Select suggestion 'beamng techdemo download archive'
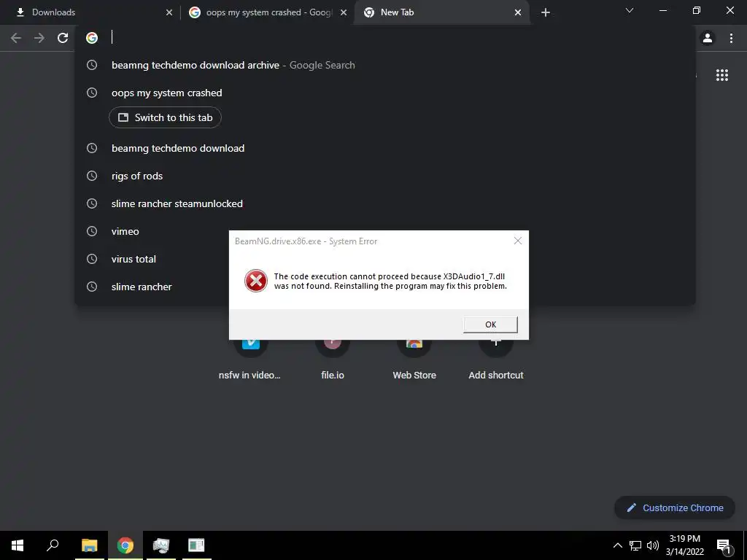 click(385, 65)
